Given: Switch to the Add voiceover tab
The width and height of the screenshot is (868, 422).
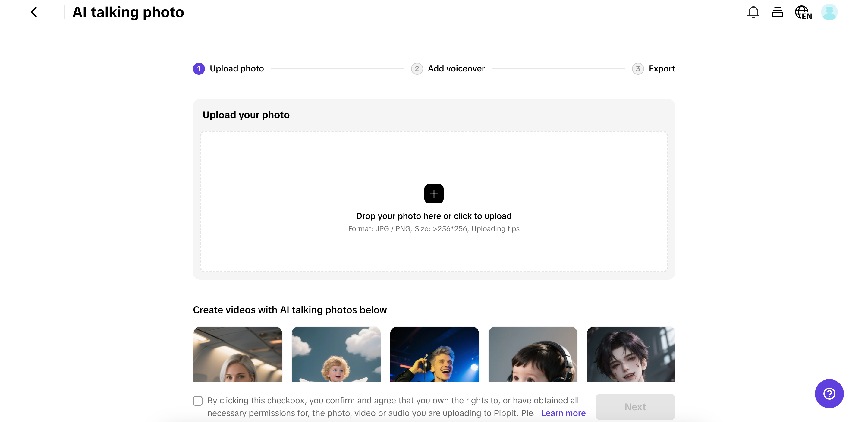Looking at the screenshot, I should 456,68.
